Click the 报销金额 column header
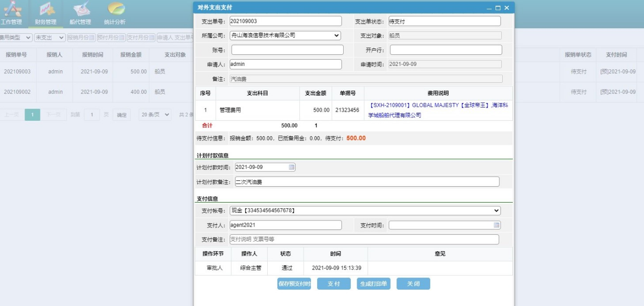This screenshot has width=644, height=306. pyautogui.click(x=131, y=55)
